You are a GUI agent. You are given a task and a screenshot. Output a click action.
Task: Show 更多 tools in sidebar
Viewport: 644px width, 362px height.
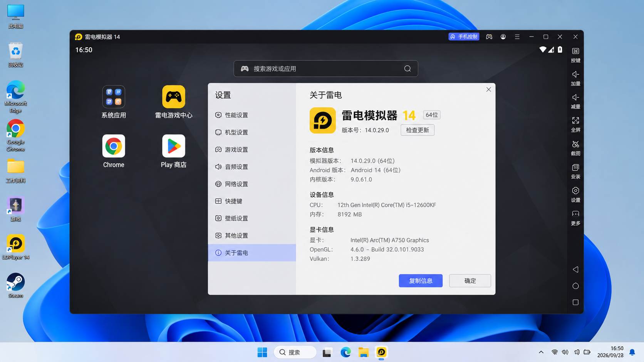coord(575,218)
